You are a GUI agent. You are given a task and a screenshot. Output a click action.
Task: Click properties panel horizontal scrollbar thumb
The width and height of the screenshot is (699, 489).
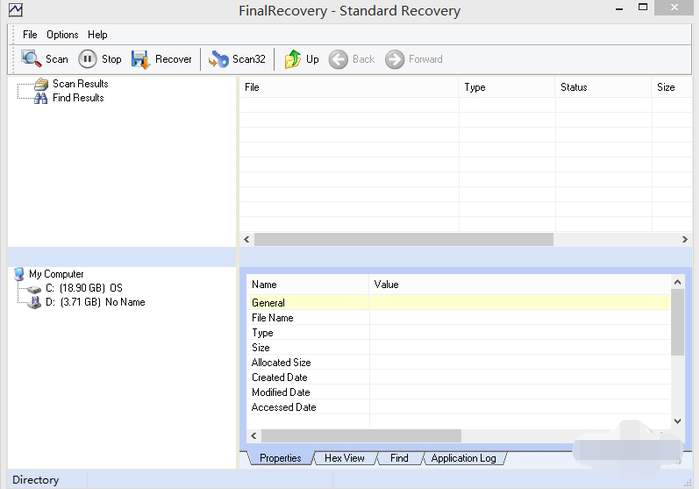coord(361,436)
